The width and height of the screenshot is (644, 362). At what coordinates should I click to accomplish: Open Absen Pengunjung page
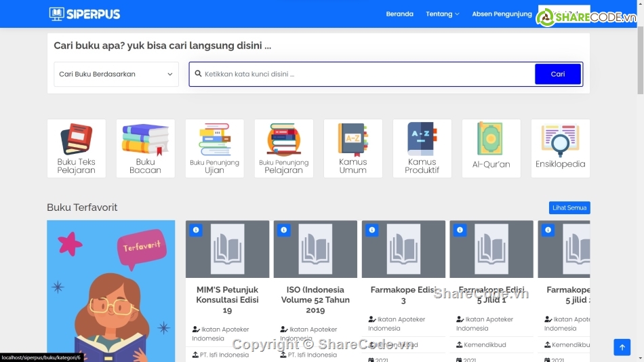tap(502, 14)
